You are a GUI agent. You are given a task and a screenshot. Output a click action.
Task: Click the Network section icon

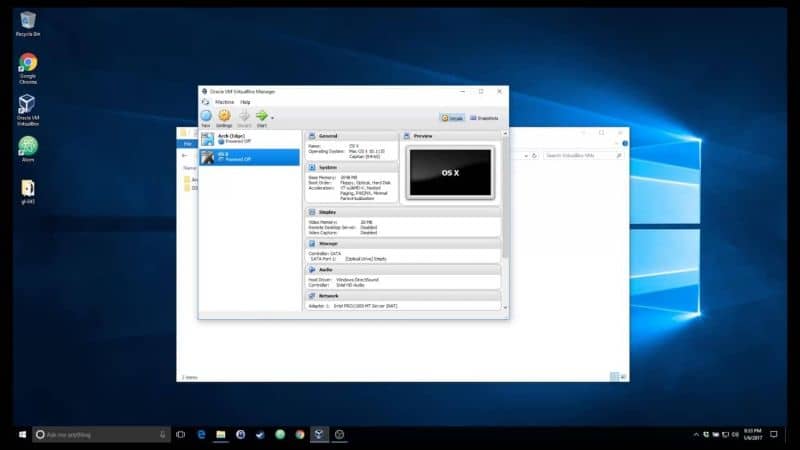pos(312,296)
